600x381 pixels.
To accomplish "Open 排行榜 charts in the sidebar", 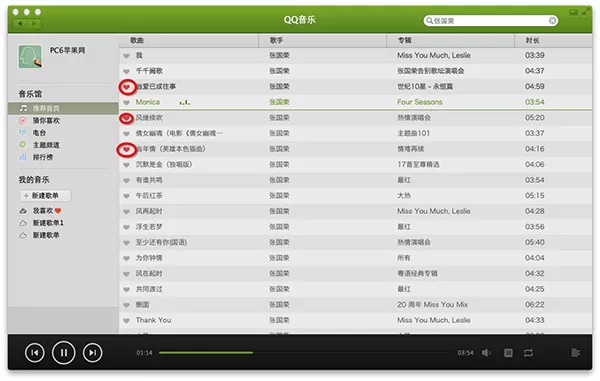I will pos(42,157).
